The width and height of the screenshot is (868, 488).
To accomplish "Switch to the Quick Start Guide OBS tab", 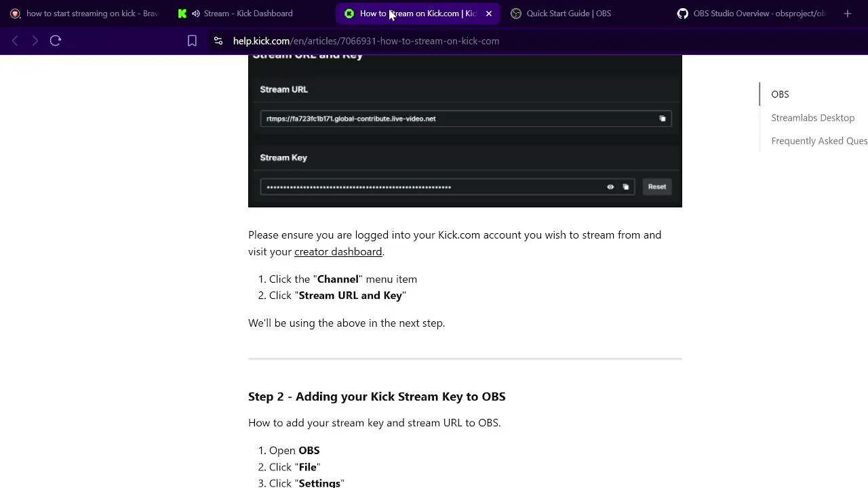I will pyautogui.click(x=568, y=14).
